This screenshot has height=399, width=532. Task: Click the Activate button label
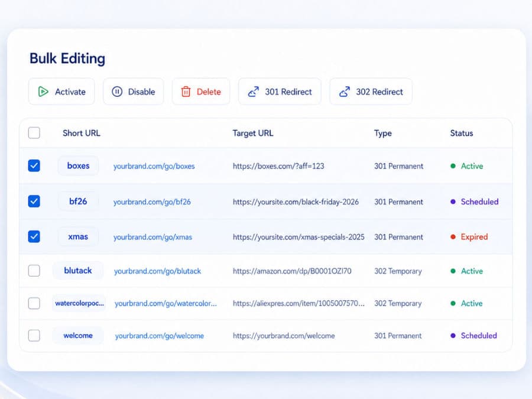coord(70,92)
